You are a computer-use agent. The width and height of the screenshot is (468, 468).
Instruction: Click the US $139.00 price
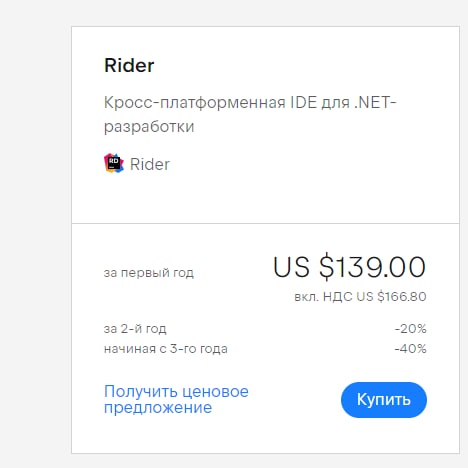[x=349, y=267]
